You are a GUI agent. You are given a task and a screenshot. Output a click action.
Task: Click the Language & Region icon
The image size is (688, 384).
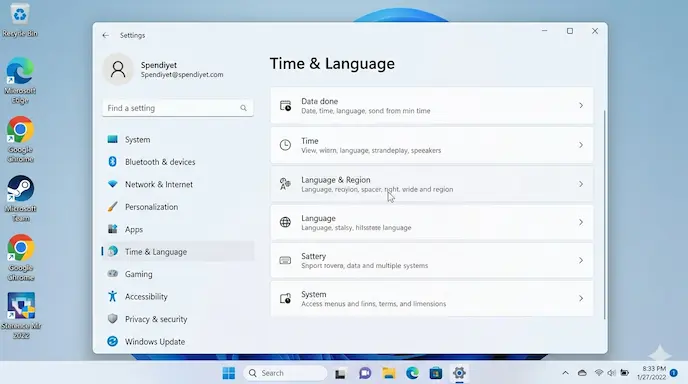(x=285, y=184)
